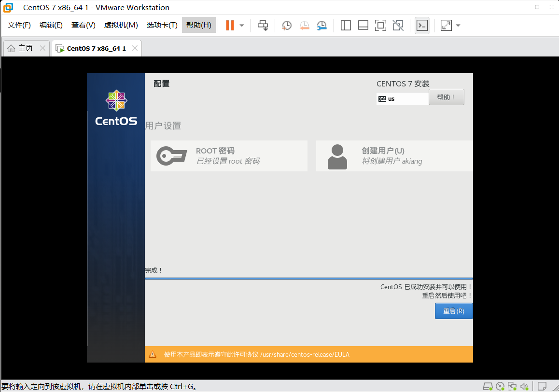Toggle the thumbnail bar view icon
Screen dimensions: 559x392
[363, 25]
